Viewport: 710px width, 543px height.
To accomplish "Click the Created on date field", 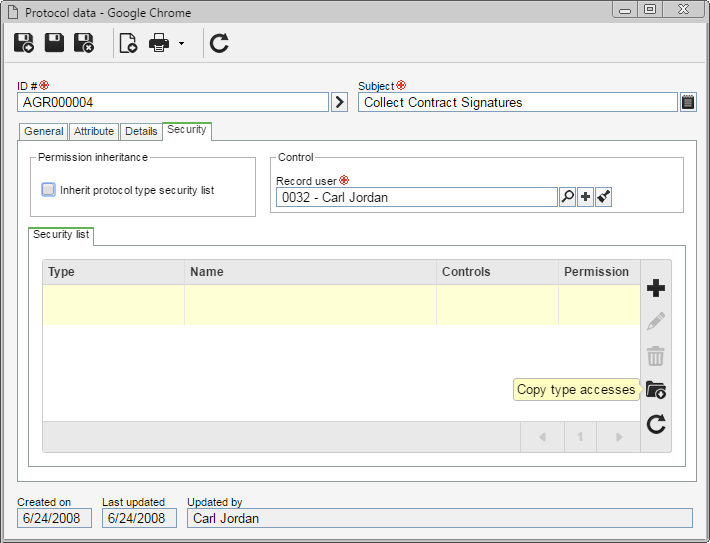I will [54, 518].
